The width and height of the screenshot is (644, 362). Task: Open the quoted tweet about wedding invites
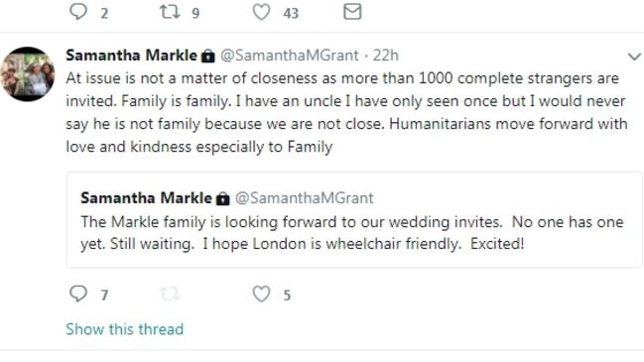pos(354,220)
